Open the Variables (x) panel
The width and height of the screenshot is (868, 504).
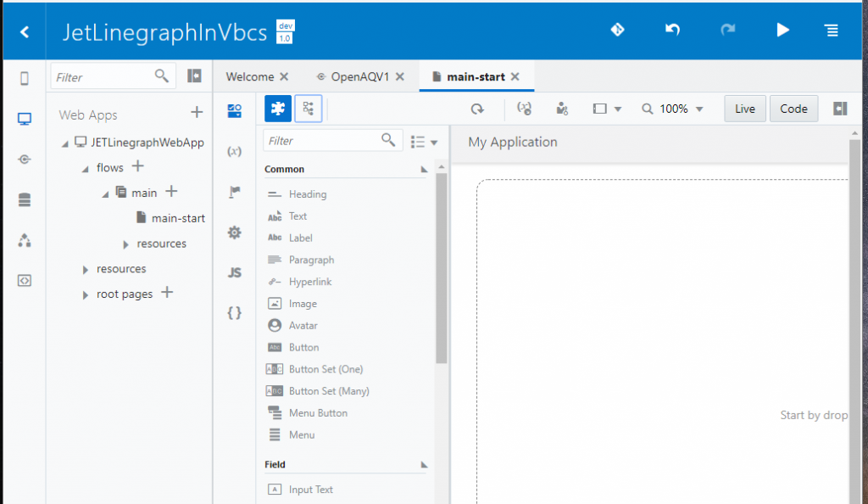tap(234, 151)
